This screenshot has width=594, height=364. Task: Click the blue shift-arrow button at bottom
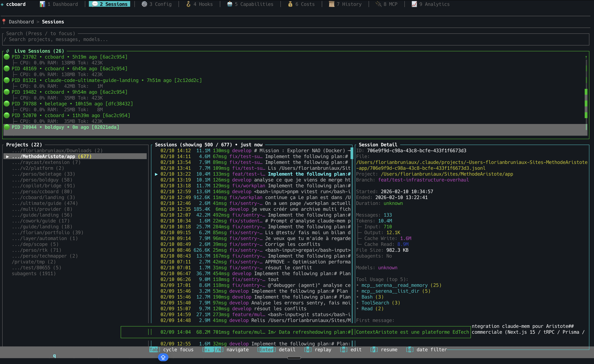tap(163, 357)
